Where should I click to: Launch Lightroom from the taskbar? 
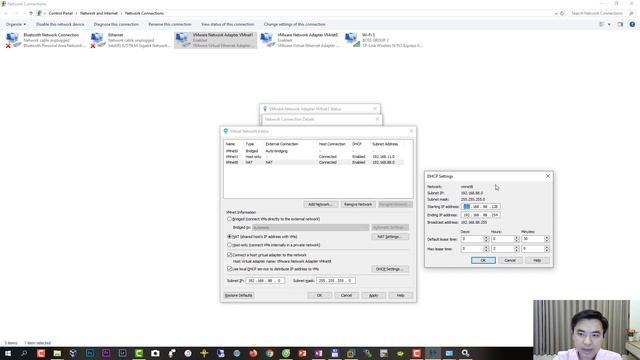pos(122,353)
